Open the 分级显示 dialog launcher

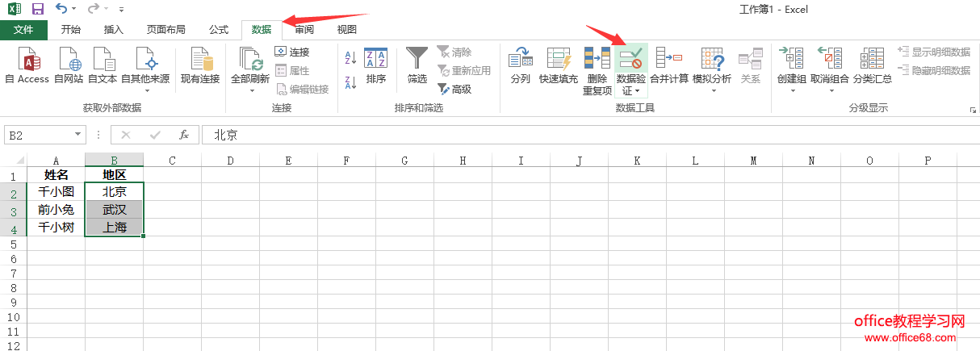(972, 109)
